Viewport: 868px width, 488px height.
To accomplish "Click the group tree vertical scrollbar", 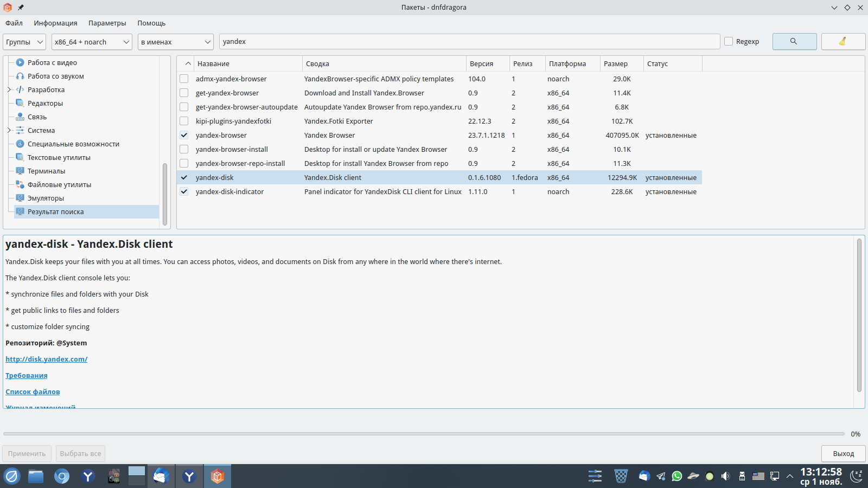I will click(165, 194).
